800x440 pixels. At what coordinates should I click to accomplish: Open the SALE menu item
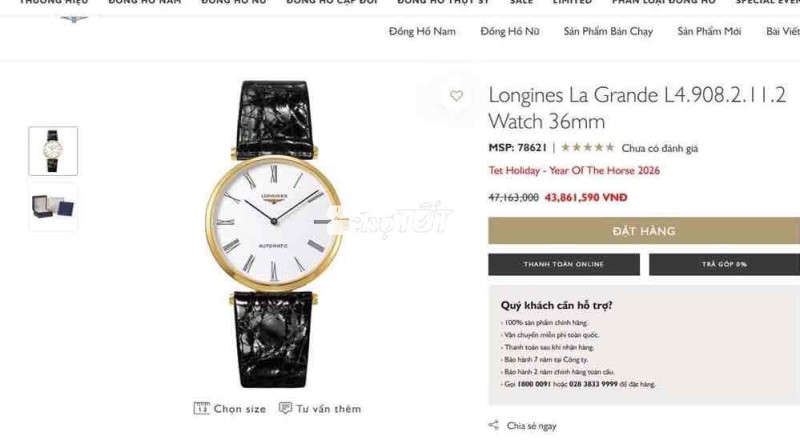point(521,3)
